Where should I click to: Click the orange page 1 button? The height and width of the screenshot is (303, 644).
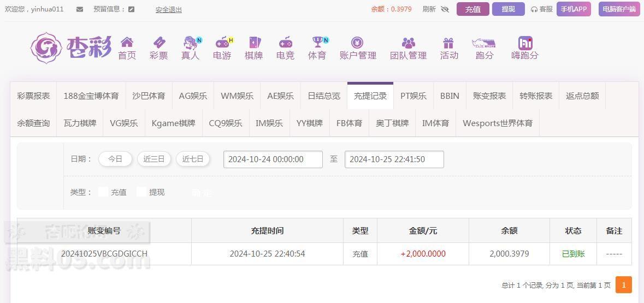(623, 285)
